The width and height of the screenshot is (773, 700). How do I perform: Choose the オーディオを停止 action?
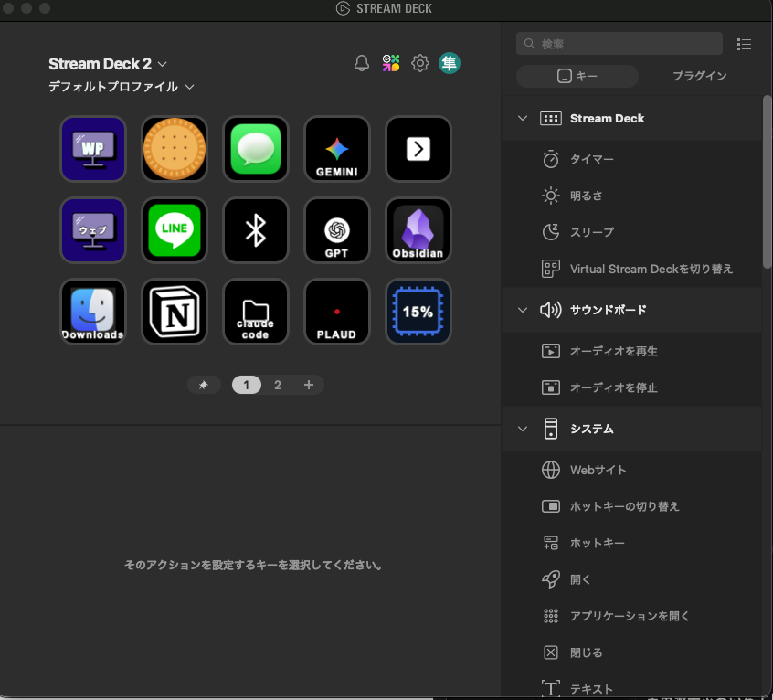pyautogui.click(x=632, y=387)
